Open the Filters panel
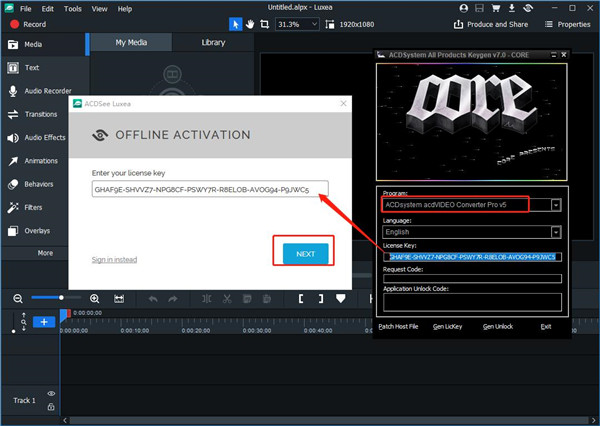The image size is (600, 426). 35,207
